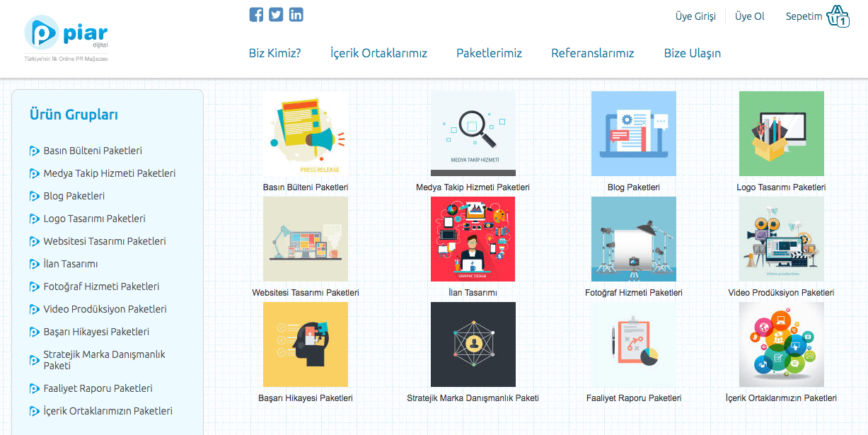Click the Piar Dijital logo

click(x=66, y=36)
